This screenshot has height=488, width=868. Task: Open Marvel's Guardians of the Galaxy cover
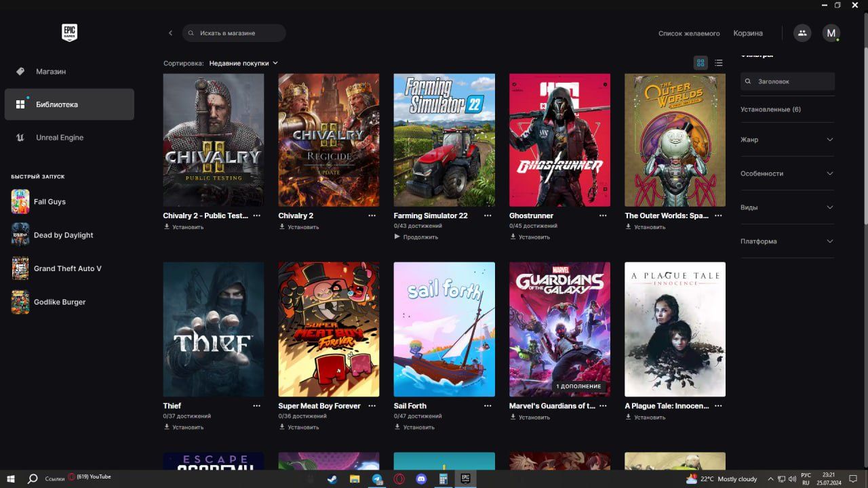pyautogui.click(x=559, y=329)
